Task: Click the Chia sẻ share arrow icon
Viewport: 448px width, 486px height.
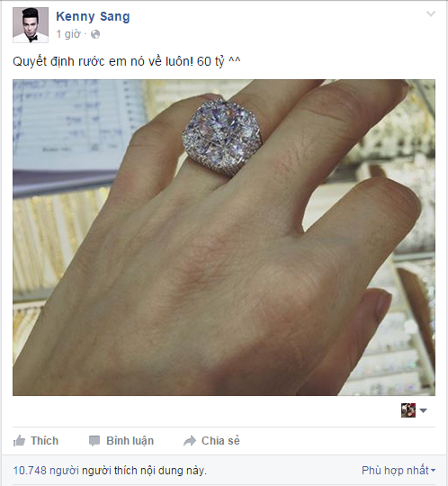Action: (x=190, y=441)
